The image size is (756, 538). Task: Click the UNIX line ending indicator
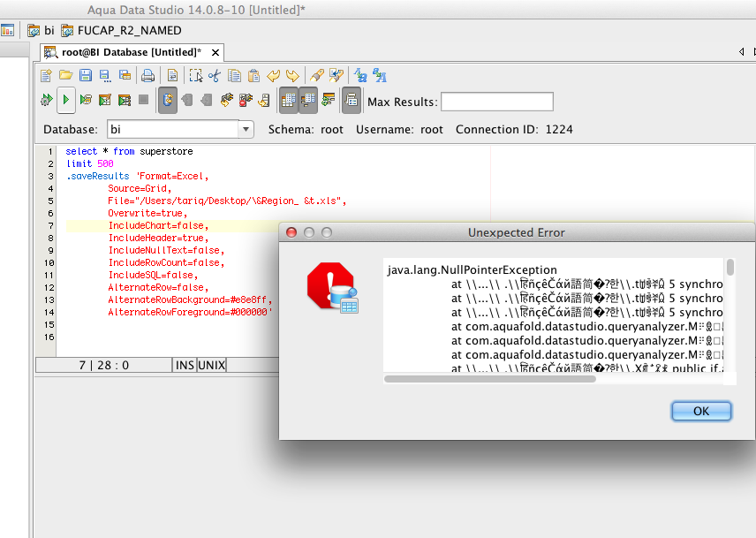coord(212,365)
